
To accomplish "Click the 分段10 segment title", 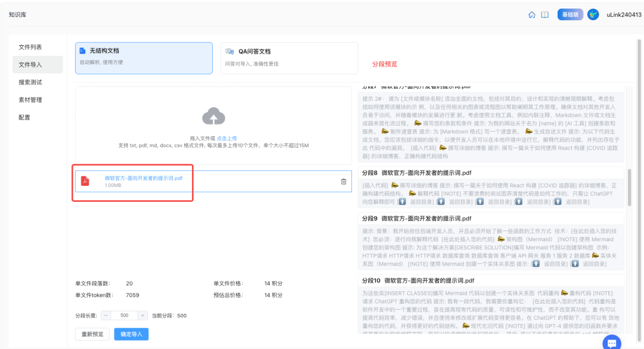I will click(x=418, y=281).
